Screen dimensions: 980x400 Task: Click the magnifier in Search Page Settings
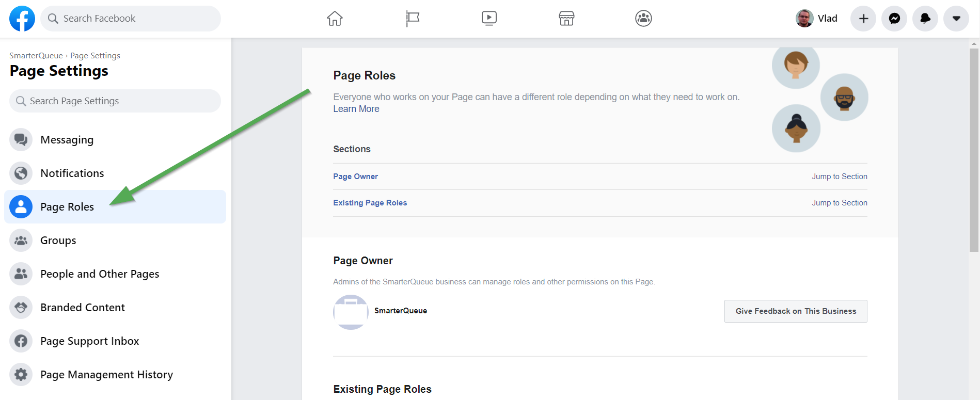point(21,101)
